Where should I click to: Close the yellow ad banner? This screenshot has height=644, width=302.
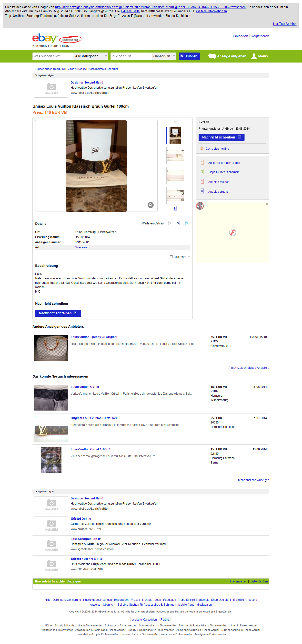coord(267,204)
